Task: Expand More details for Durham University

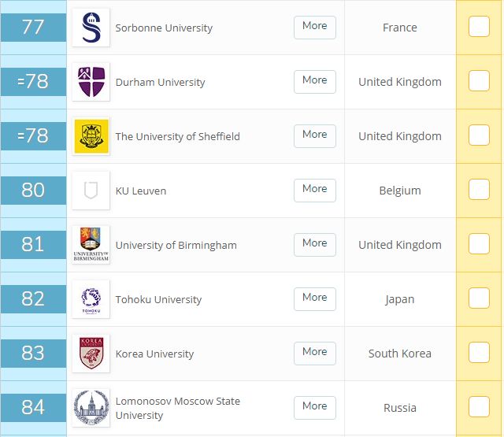Action: (314, 80)
